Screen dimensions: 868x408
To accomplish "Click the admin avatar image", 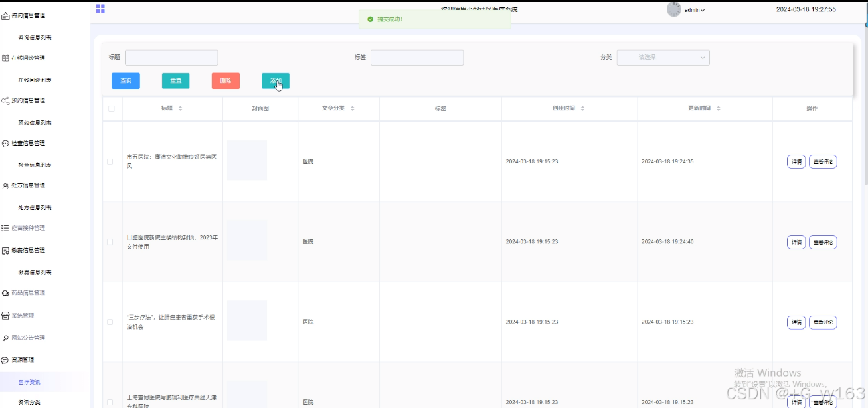I will click(x=674, y=9).
